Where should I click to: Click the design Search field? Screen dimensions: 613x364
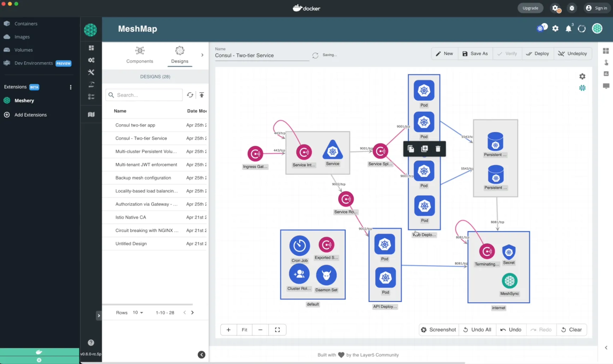(144, 95)
